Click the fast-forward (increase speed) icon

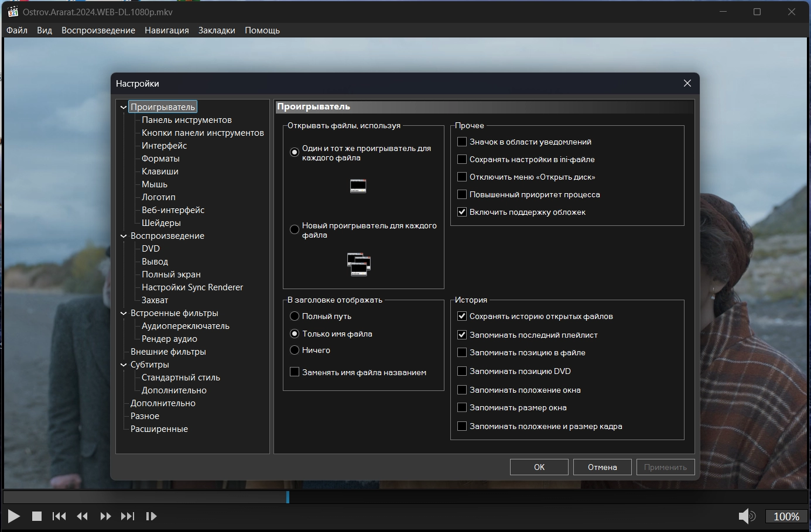pos(105,516)
